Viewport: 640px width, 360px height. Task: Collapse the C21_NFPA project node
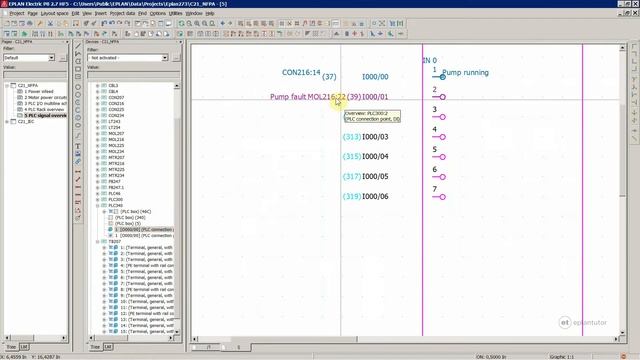(7, 86)
